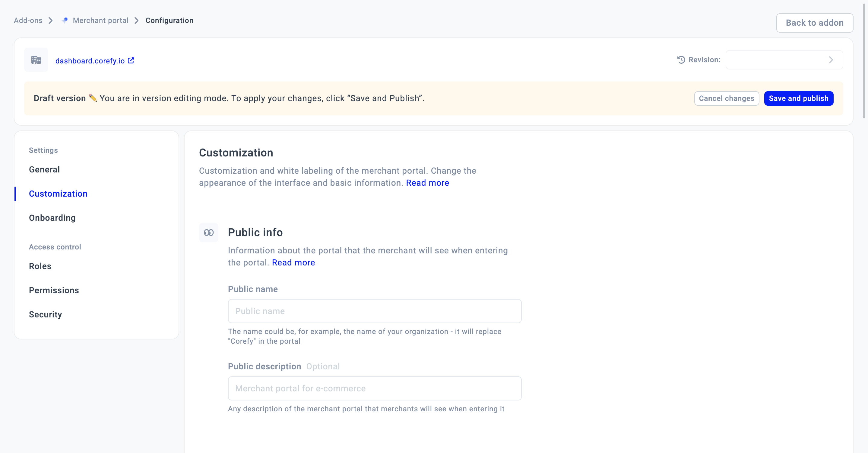The width and height of the screenshot is (868, 453).
Task: Click the chevron after Add-ons breadcrumb
Action: point(51,21)
